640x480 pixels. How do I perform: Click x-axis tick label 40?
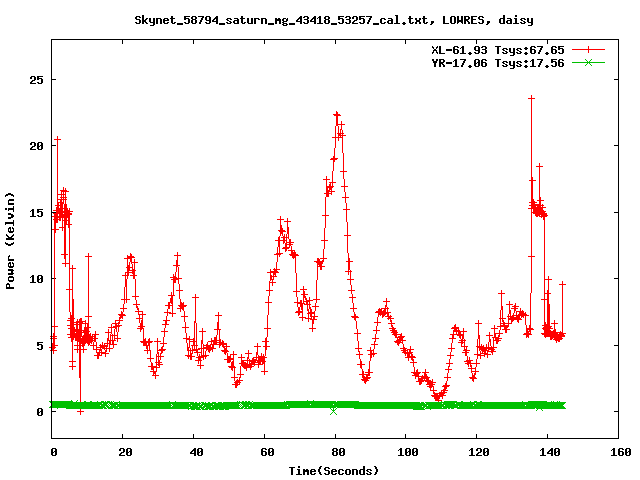[196, 452]
